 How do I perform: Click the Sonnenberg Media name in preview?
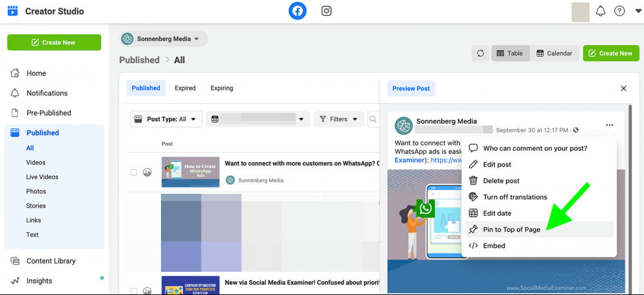tap(446, 121)
